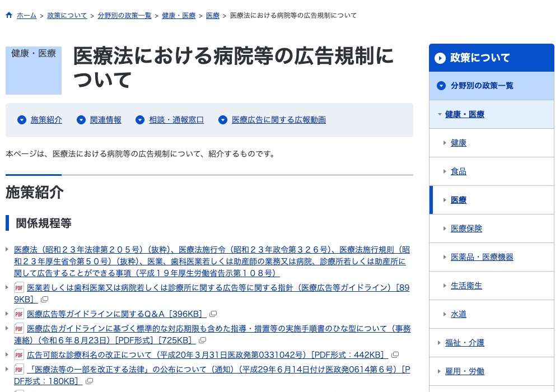Open 医療法(昭和23年法律第205号) regulations link
This screenshot has width=560, height=392.
click(212, 262)
